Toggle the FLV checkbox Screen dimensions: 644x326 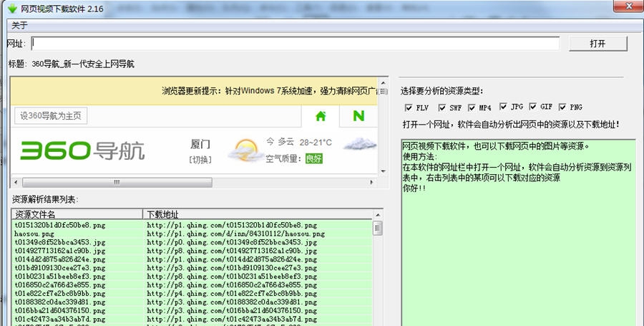[409, 107]
